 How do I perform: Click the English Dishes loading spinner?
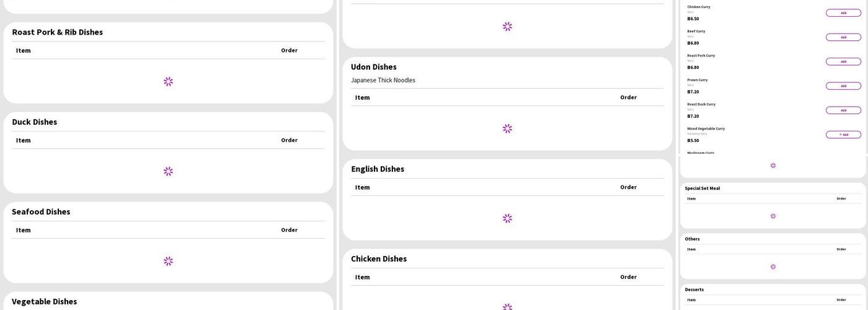507,219
